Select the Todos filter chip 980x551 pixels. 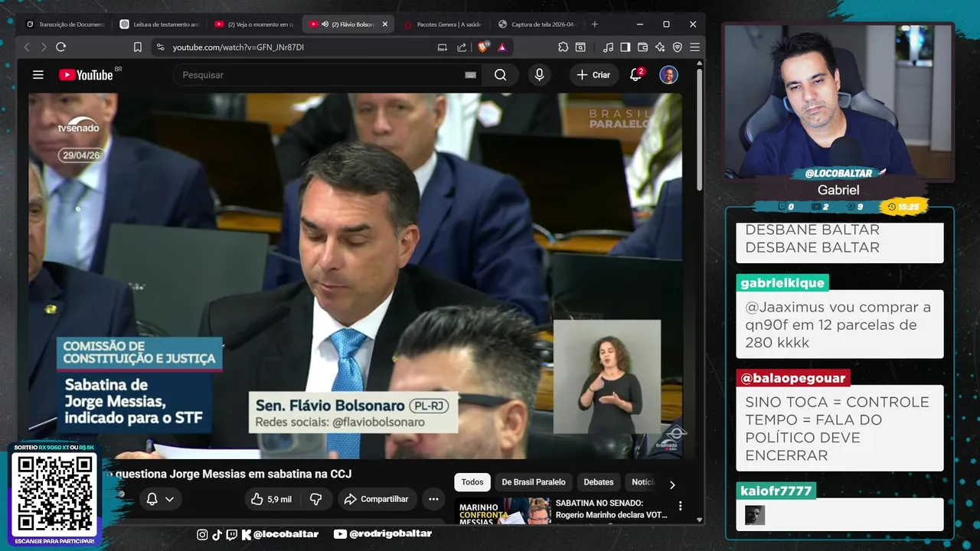472,482
